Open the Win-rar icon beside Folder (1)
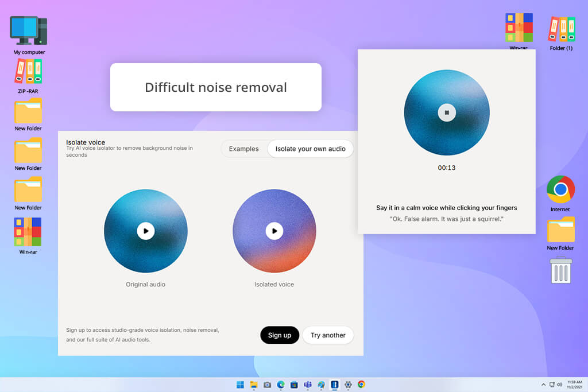This screenshot has width=588, height=392. point(519,31)
